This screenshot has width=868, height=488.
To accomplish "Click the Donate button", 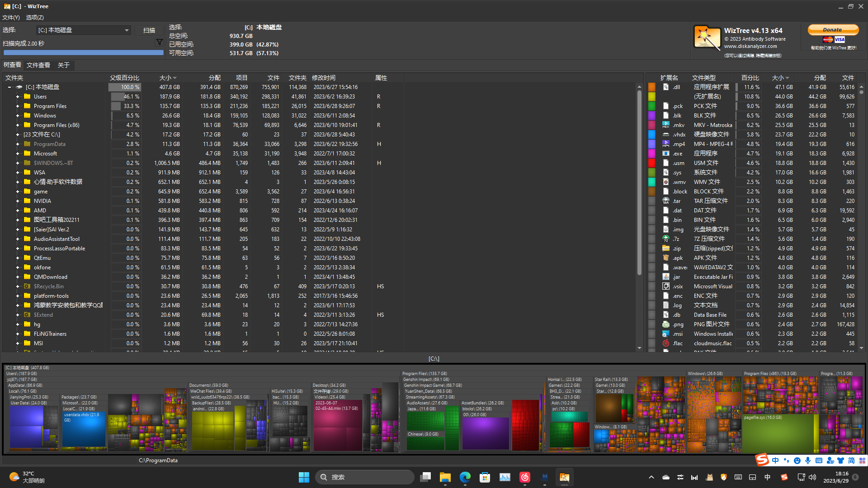I will tap(832, 30).
